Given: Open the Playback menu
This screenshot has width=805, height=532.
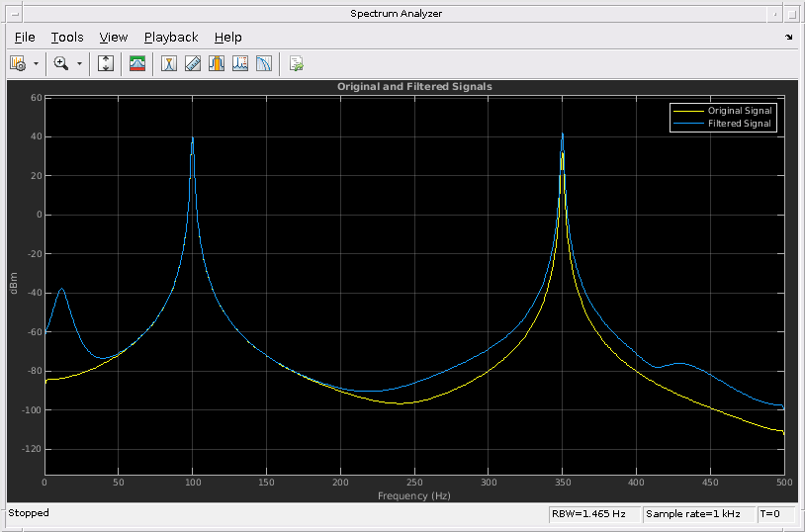Looking at the screenshot, I should 171,38.
